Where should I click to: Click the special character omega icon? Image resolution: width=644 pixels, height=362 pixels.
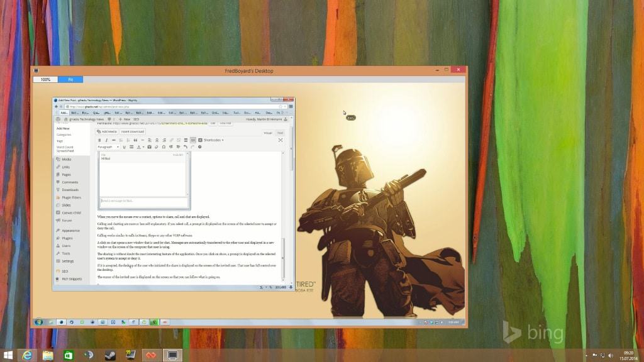click(x=164, y=147)
